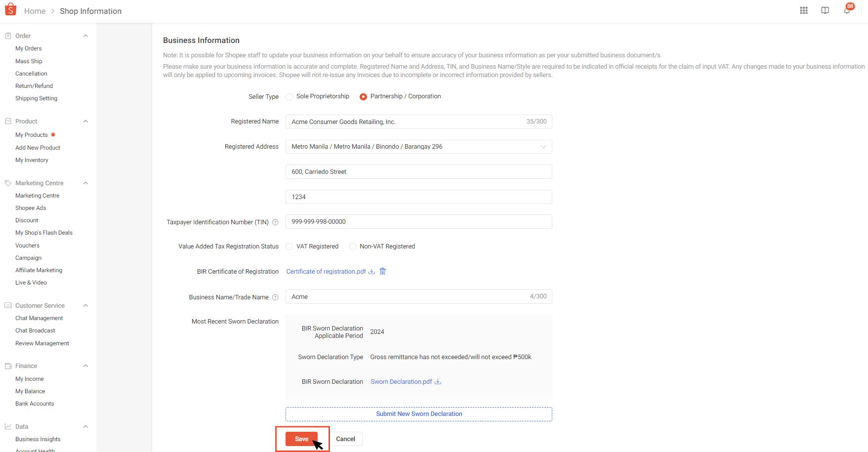This screenshot has width=868, height=452.
Task: Open the Registered Address dropdown
Action: click(x=418, y=146)
